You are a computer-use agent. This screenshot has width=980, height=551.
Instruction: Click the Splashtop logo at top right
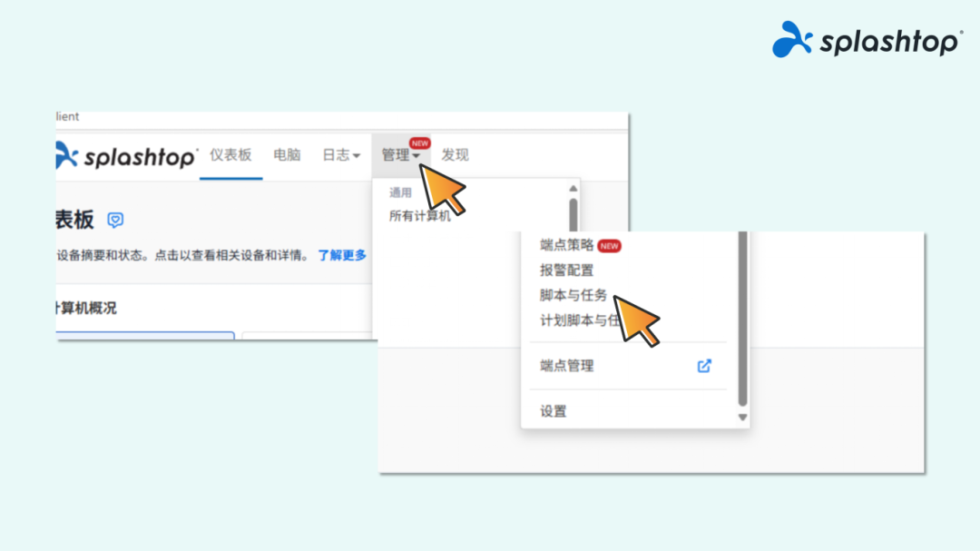[x=867, y=40]
